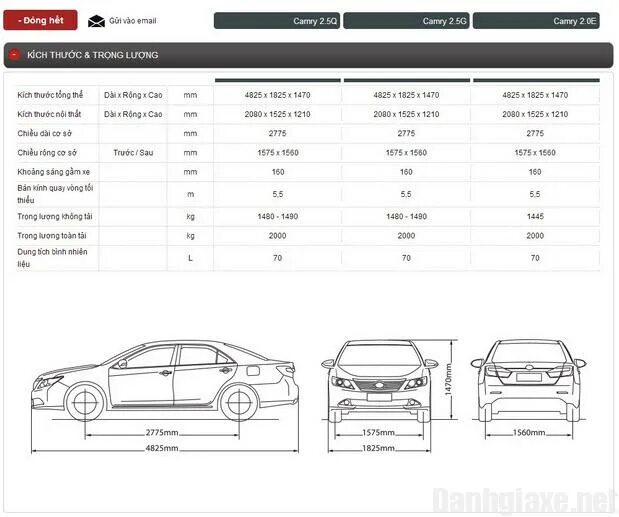This screenshot has height=517, width=619.
Task: Click the 2775mm wheelbase dimension label
Action: 162,433
